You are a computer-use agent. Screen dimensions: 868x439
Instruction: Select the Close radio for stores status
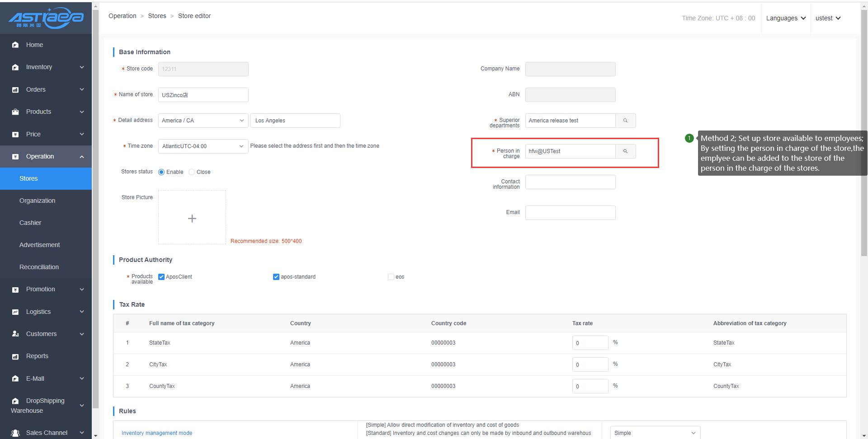[x=192, y=172]
